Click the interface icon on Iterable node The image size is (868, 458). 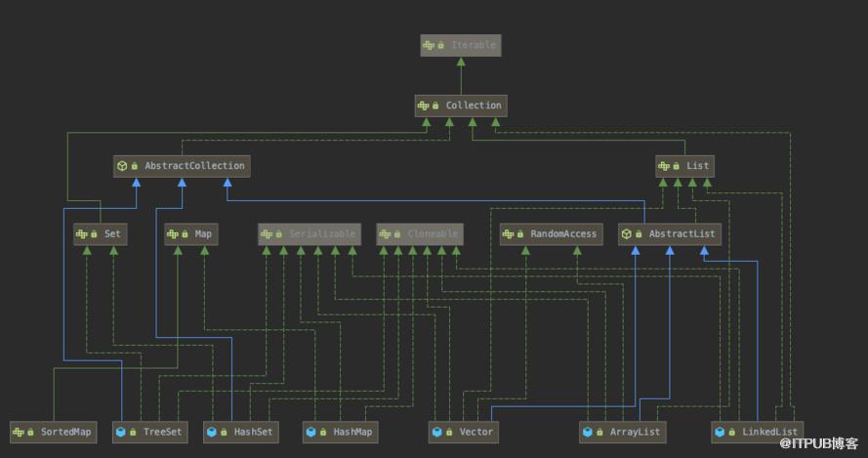[x=429, y=46]
